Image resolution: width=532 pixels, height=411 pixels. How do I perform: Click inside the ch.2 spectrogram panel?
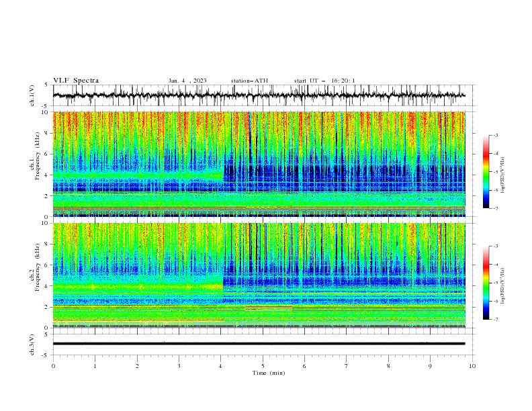pyautogui.click(x=259, y=275)
